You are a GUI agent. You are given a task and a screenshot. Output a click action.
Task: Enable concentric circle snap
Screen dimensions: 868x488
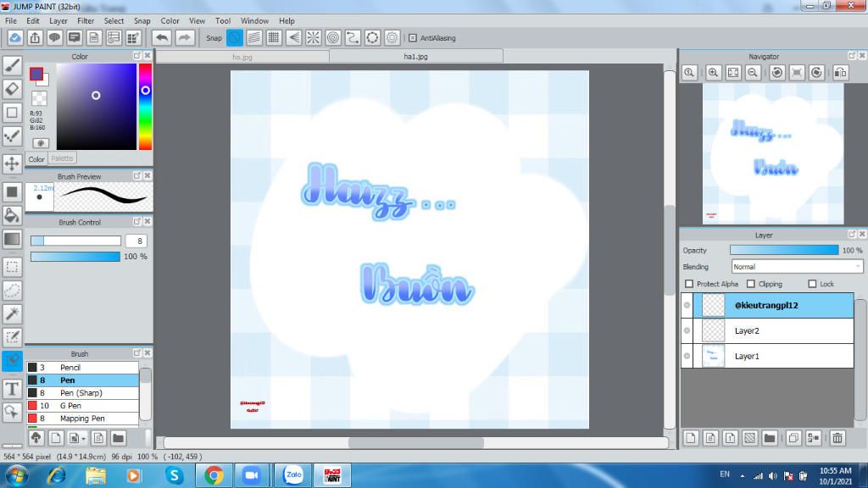332,37
